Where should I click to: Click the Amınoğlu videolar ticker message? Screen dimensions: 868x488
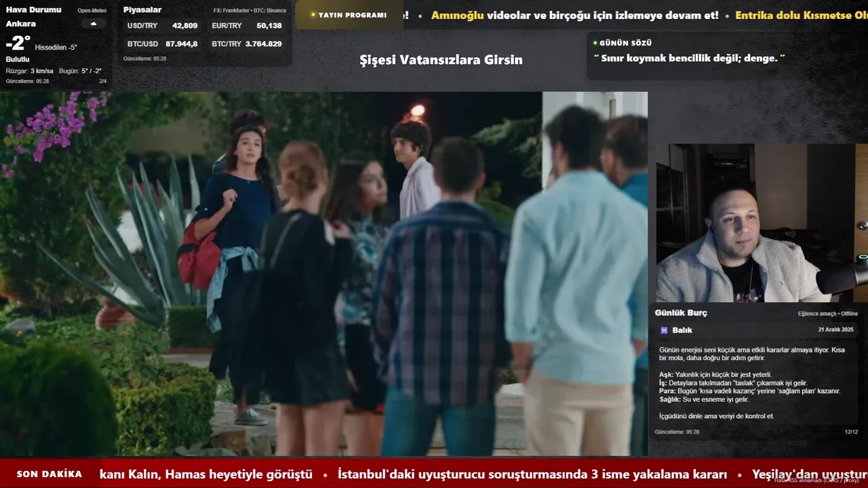(575, 15)
